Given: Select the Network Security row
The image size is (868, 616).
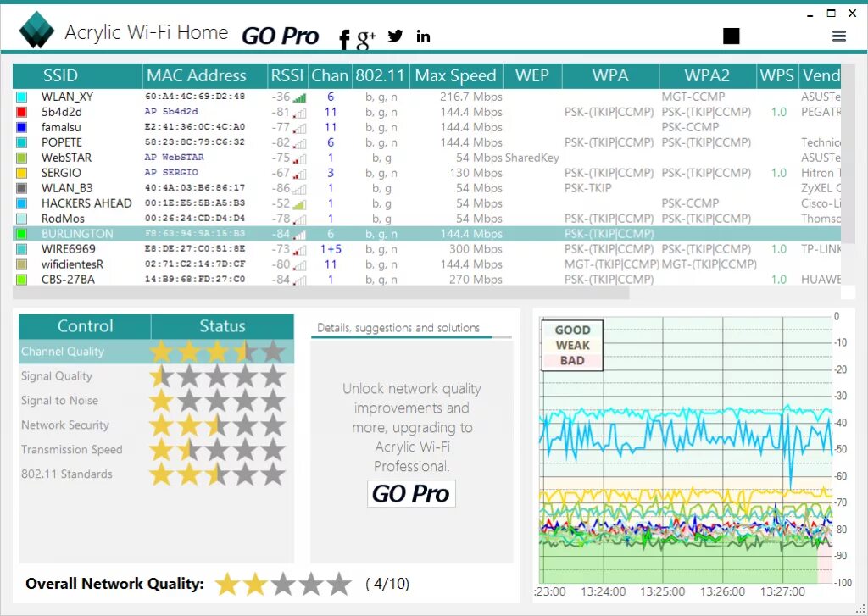Looking at the screenshot, I should (156, 425).
